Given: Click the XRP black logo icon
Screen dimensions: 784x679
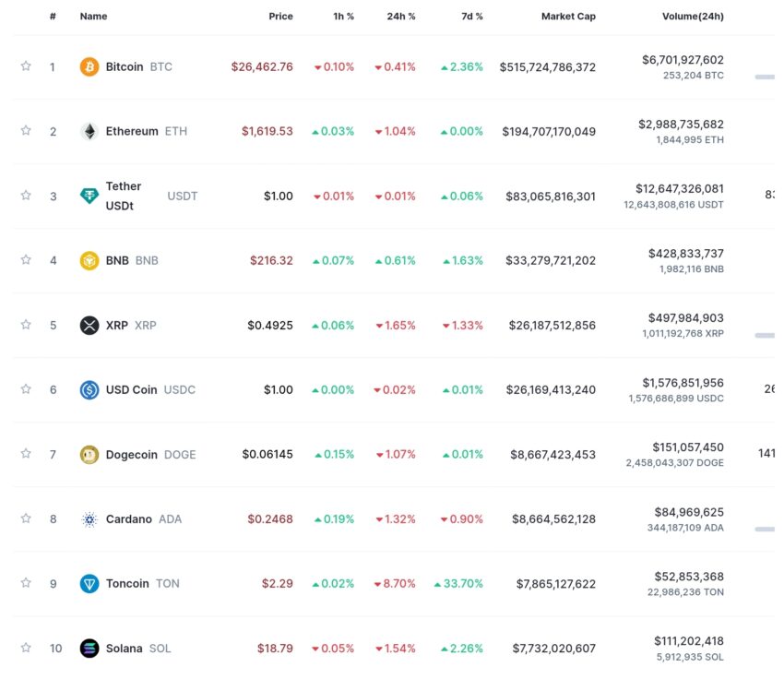Looking at the screenshot, I should pyautogui.click(x=89, y=325).
